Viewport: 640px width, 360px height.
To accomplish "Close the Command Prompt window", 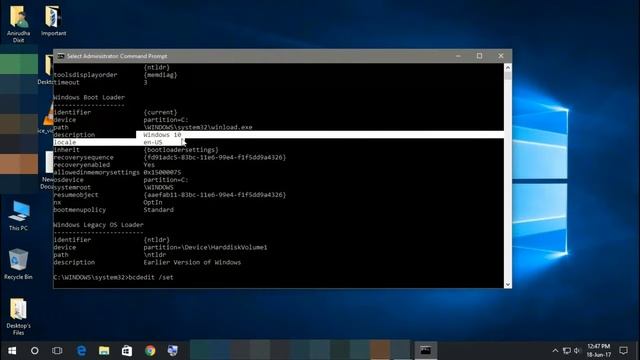I will [x=501, y=56].
